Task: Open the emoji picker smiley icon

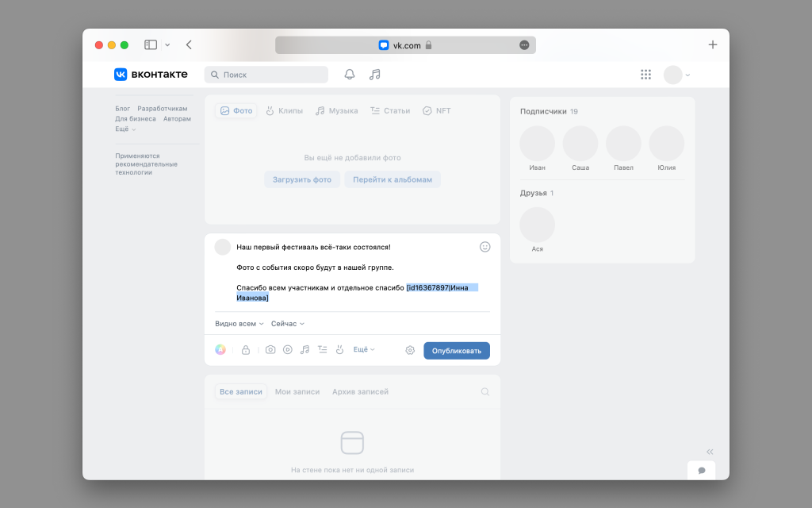Action: (x=485, y=247)
